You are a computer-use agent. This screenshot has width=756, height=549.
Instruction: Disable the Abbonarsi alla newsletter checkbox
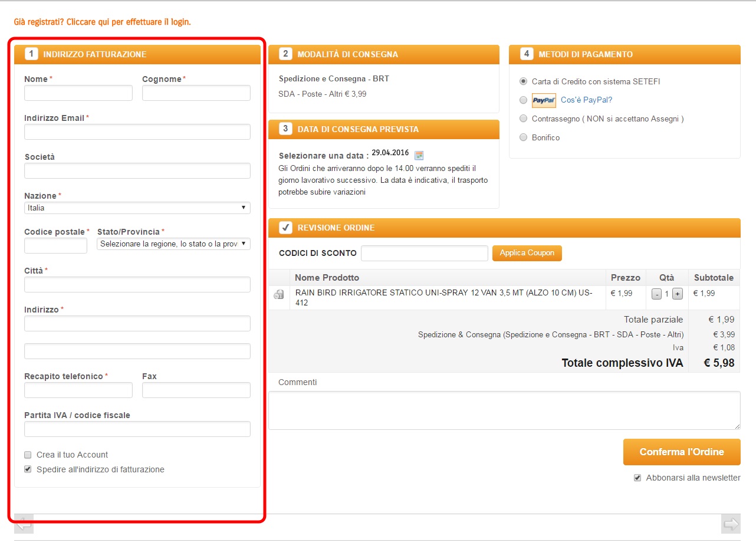pyautogui.click(x=637, y=478)
